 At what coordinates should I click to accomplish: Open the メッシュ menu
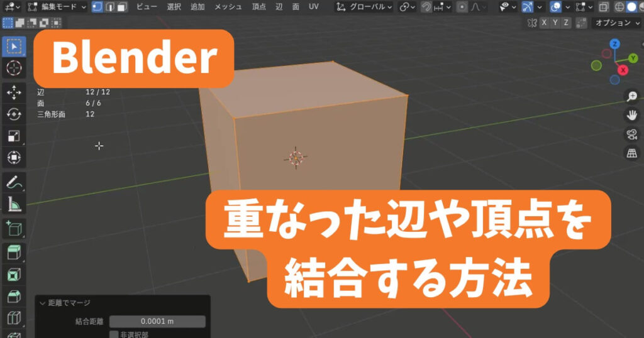pos(228,6)
